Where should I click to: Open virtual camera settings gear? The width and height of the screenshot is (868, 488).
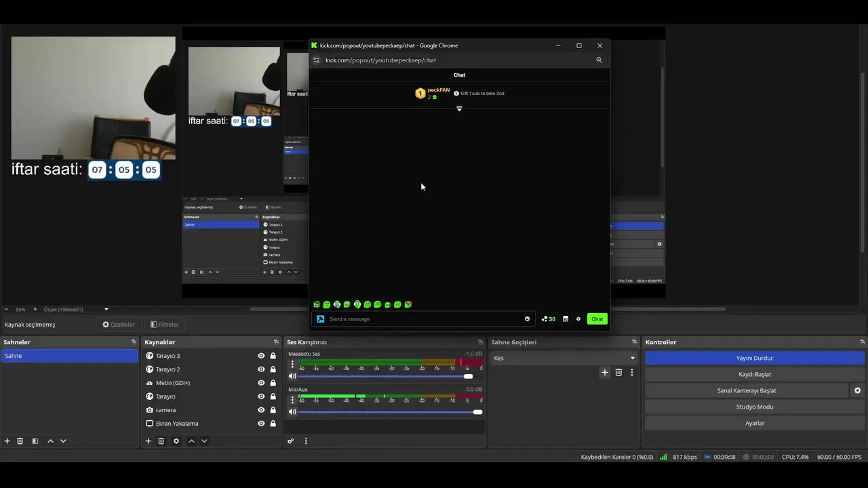point(857,390)
